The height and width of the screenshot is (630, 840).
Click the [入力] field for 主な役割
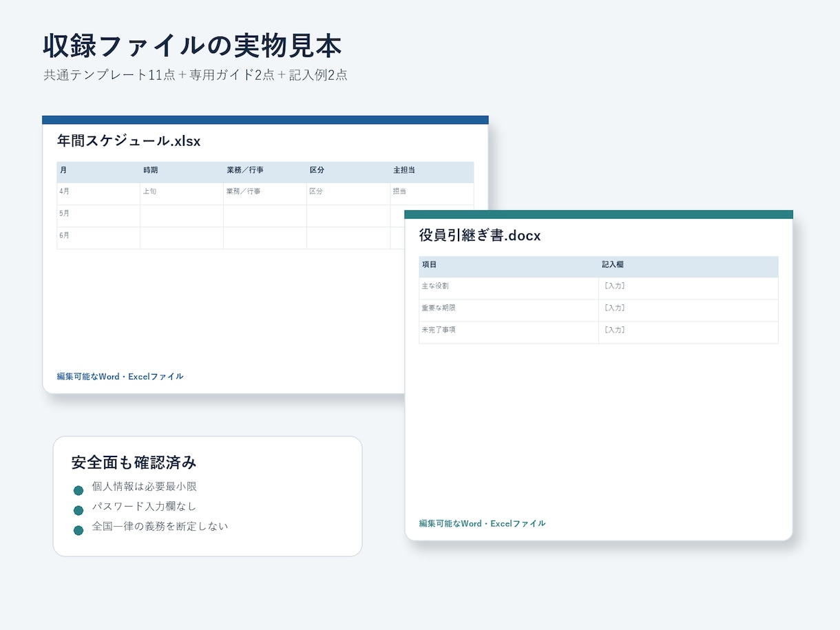tap(689, 288)
